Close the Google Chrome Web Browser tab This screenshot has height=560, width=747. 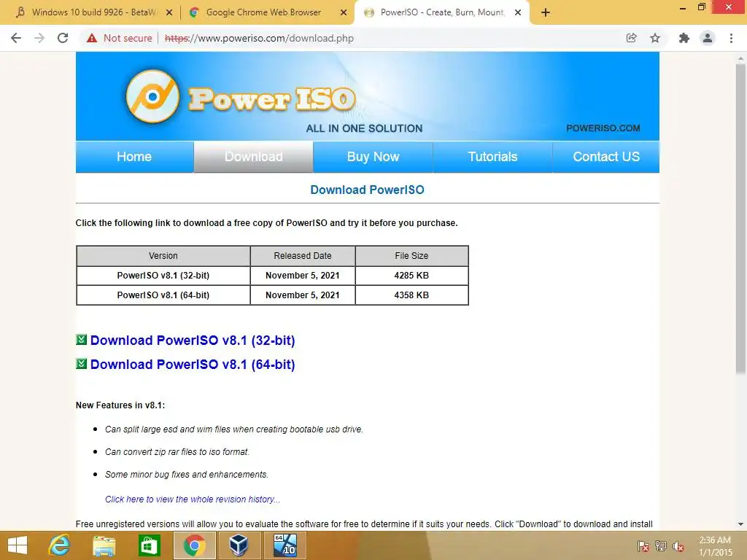[x=344, y=13]
